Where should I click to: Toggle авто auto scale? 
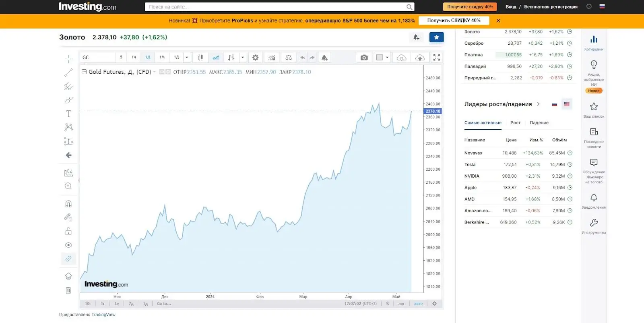coord(419,304)
